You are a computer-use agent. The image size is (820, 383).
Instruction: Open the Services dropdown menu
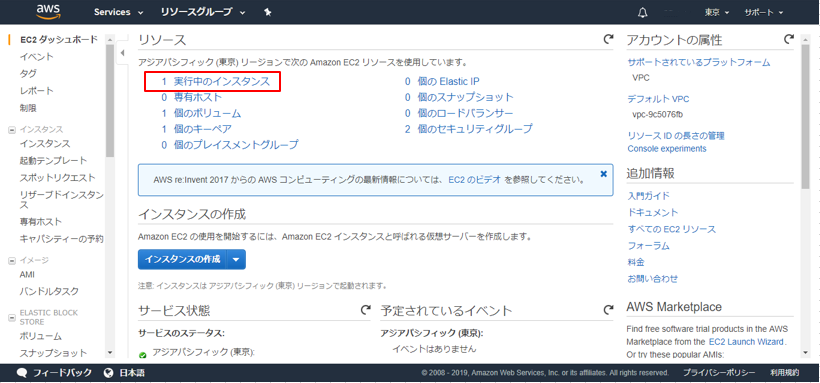coord(119,12)
